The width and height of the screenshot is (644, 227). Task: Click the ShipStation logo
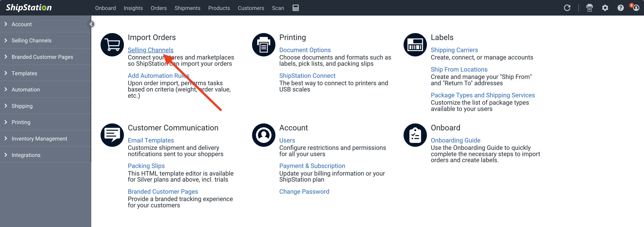click(x=29, y=8)
